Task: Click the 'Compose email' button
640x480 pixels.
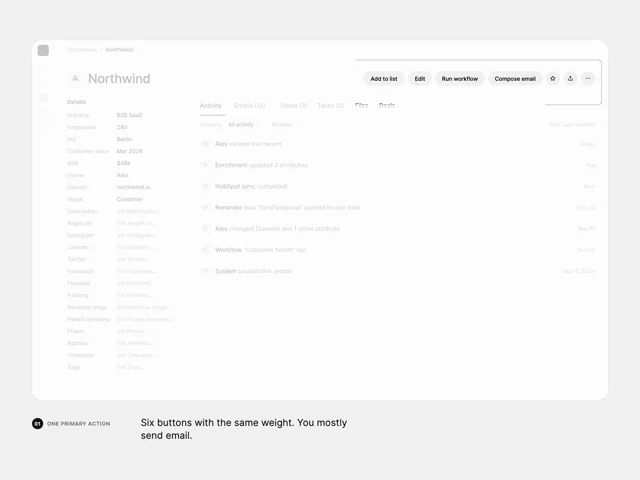Action: tap(515, 78)
